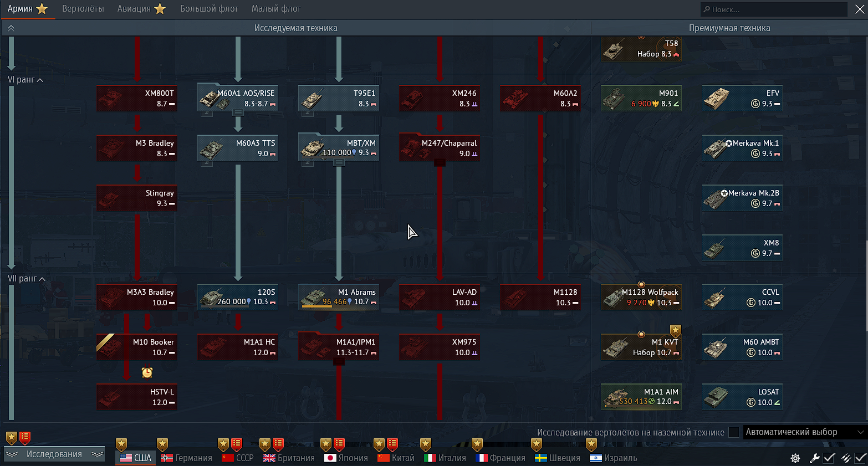Expand the MBT/XM vehicle group
This screenshot has width=868, height=466.
339,162
